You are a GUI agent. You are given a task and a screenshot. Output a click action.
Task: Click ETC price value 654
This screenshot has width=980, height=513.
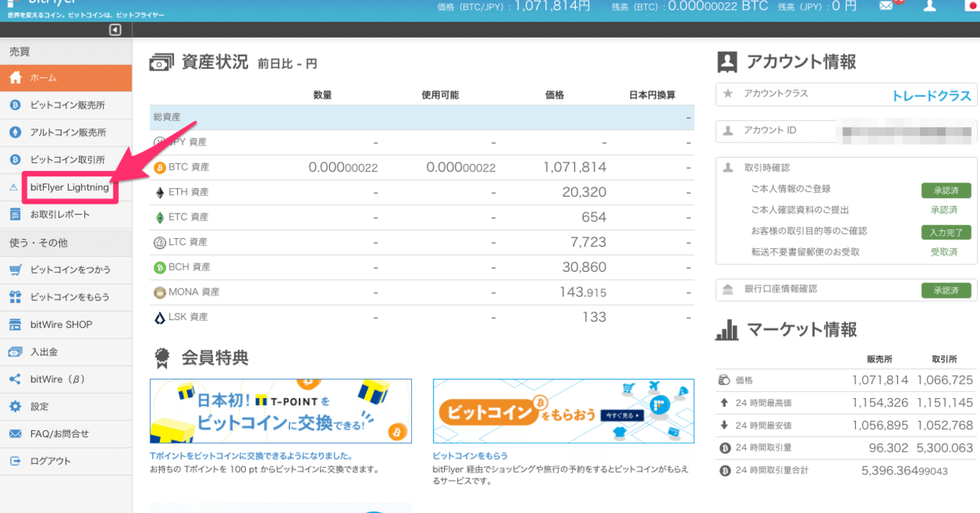click(x=594, y=217)
